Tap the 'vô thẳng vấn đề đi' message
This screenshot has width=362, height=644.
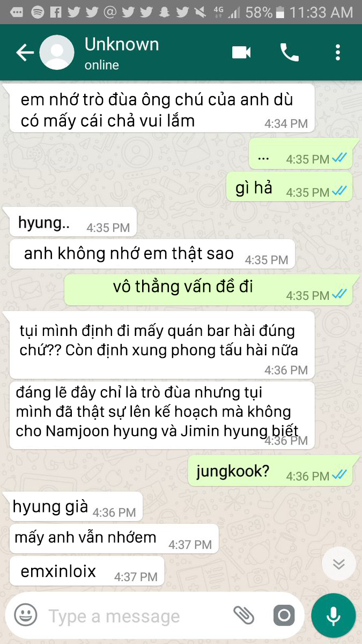click(x=209, y=290)
